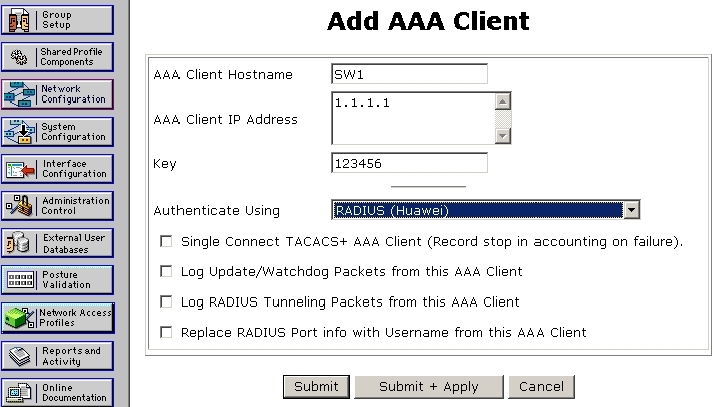Image resolution: width=714 pixels, height=407 pixels.
Task: Open Online Documentation
Action: [x=57, y=392]
